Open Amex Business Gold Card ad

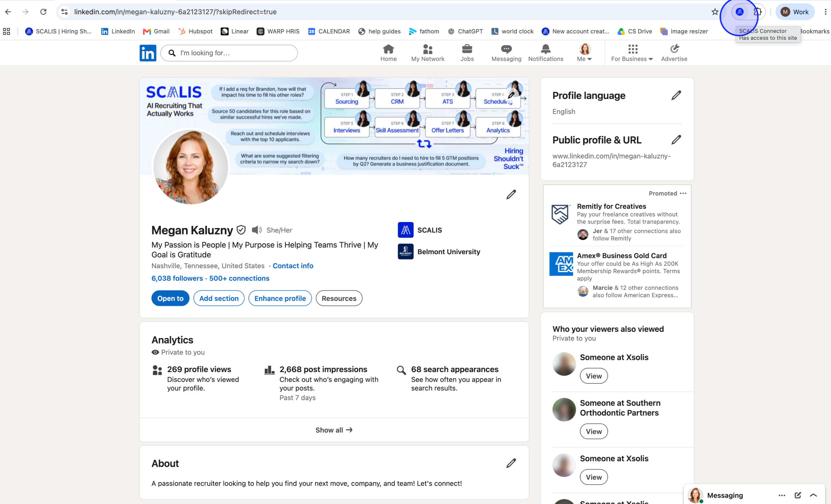click(622, 255)
